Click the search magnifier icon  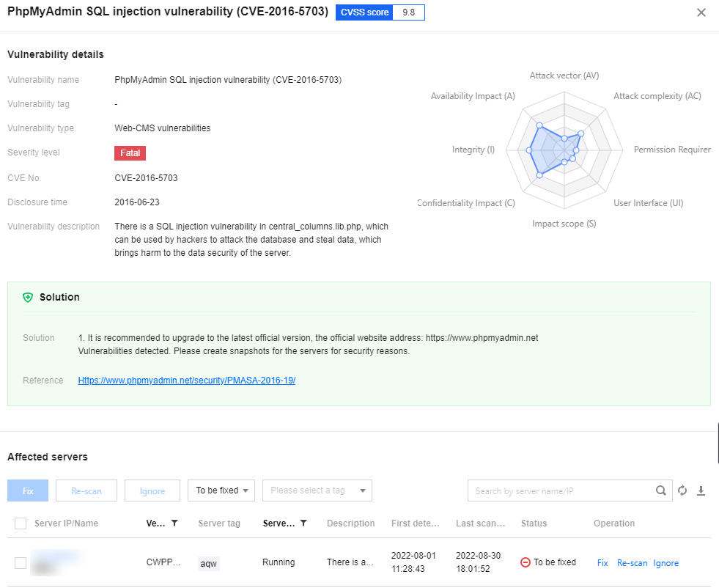click(661, 490)
